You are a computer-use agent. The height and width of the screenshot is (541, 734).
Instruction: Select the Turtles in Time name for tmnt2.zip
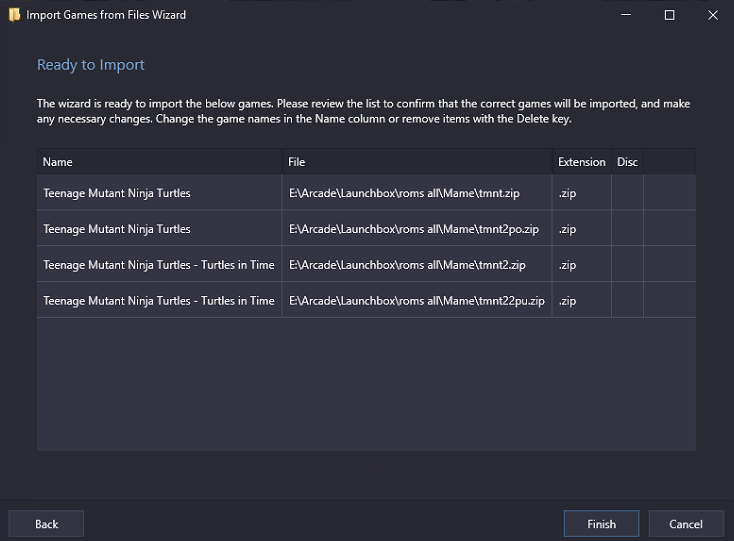coord(160,265)
